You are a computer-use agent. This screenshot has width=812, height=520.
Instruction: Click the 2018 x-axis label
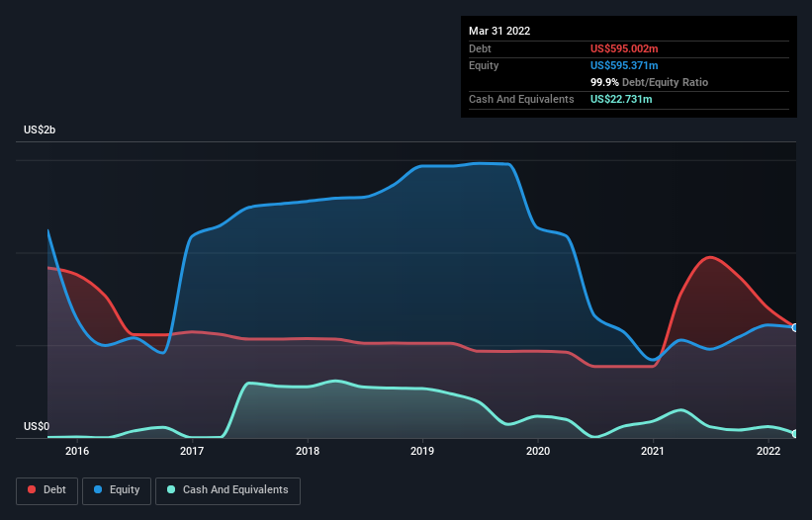pos(308,451)
